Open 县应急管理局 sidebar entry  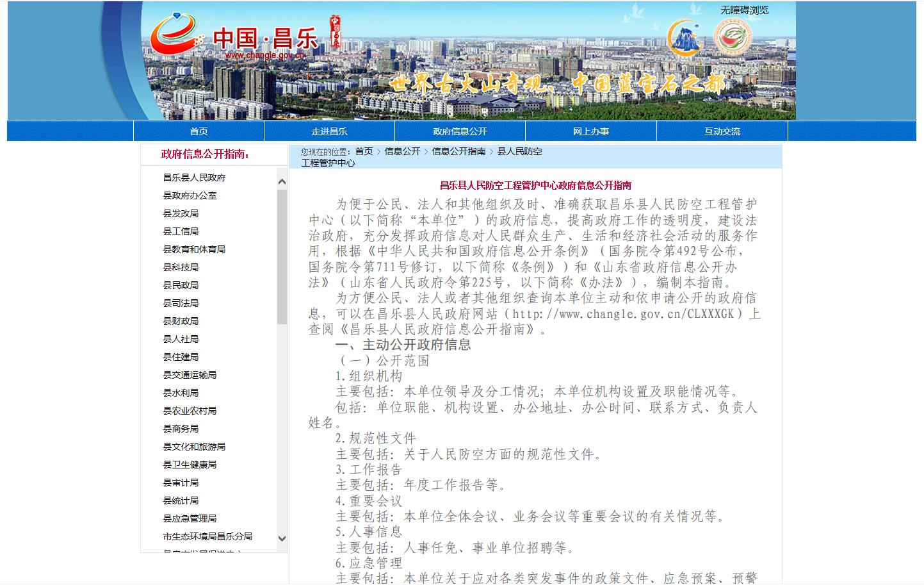pyautogui.click(x=190, y=518)
